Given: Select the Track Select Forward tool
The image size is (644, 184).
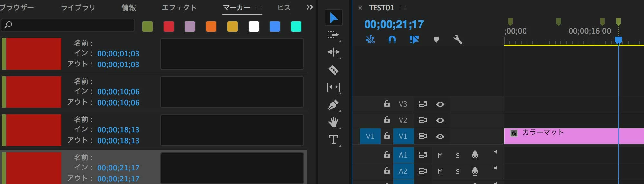Looking at the screenshot, I should click(333, 35).
